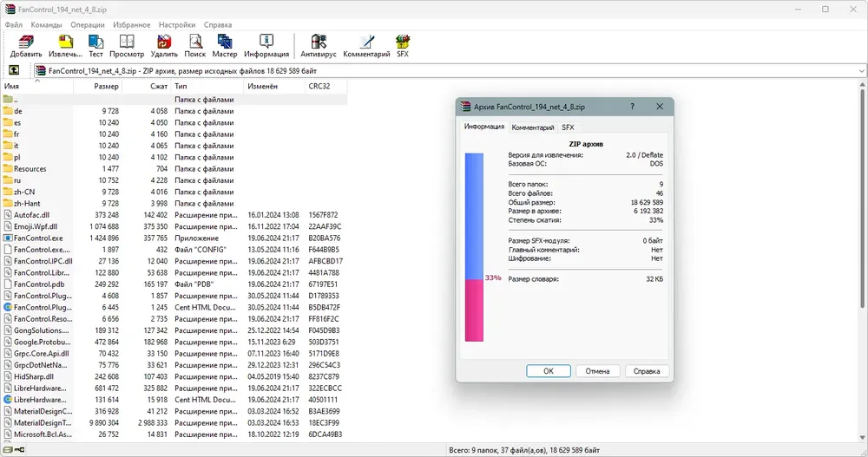The height and width of the screenshot is (457, 868).
Task: Click the dialog help question mark
Action: pos(632,106)
